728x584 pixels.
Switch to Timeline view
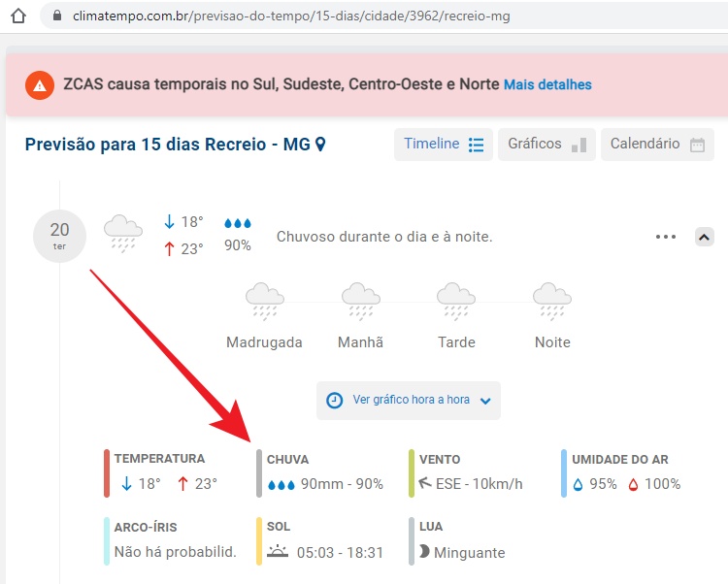pyautogui.click(x=443, y=145)
